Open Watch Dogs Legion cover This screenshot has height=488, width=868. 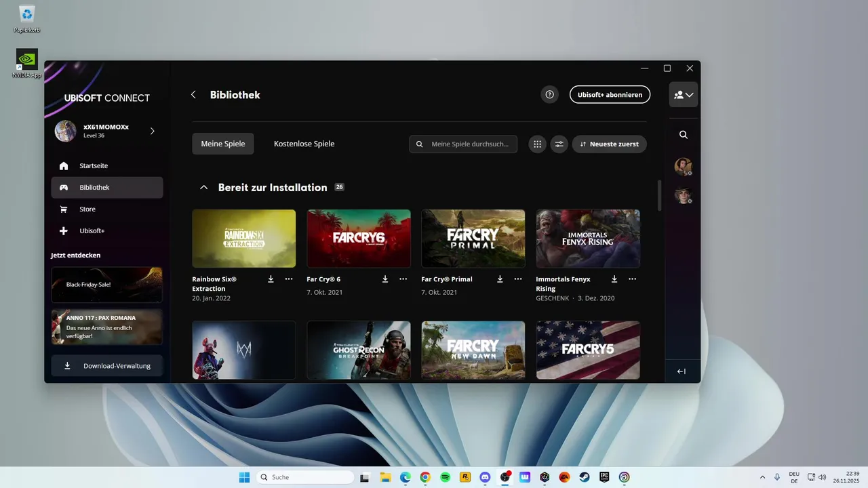point(244,350)
